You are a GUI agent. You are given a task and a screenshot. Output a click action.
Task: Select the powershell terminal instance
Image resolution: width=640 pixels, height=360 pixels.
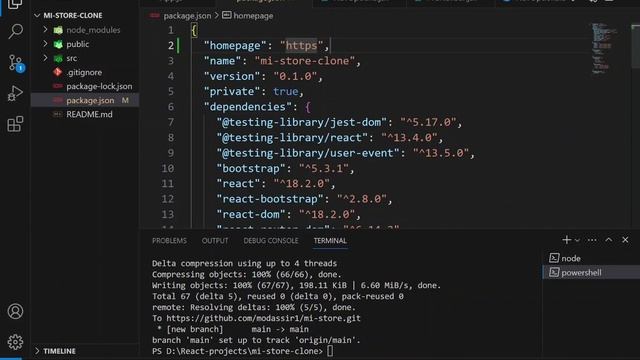point(591,272)
